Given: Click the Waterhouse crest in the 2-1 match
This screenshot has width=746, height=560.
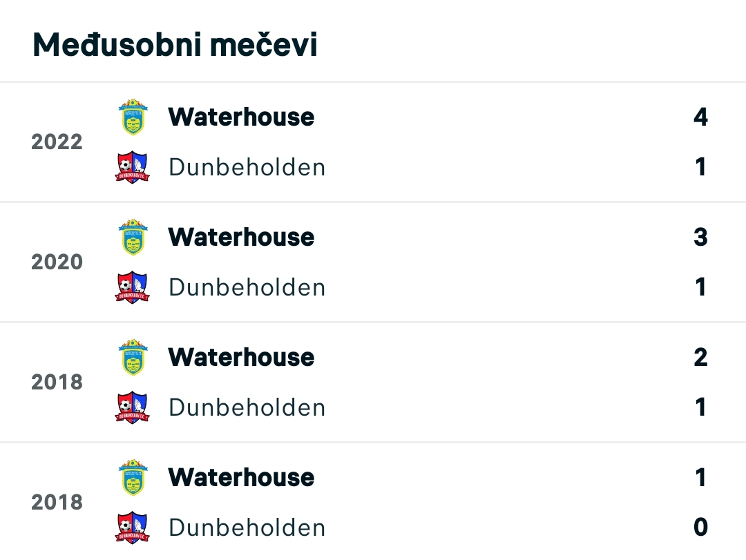Looking at the screenshot, I should coord(133,357).
